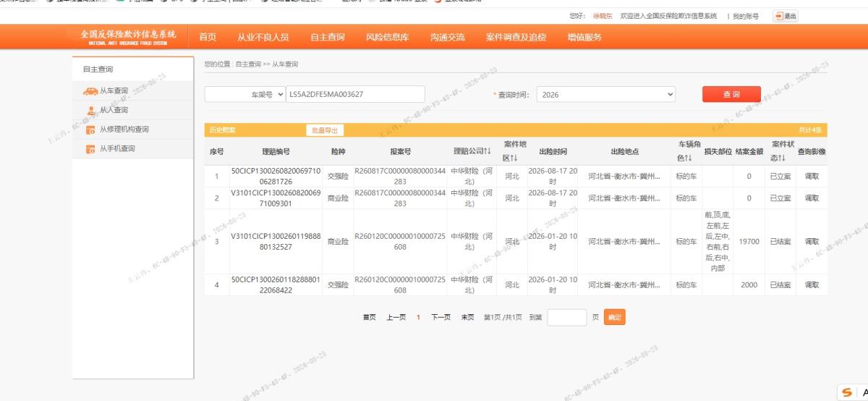Click the 下一页 pagination link
The width and height of the screenshot is (868, 401).
point(441,317)
